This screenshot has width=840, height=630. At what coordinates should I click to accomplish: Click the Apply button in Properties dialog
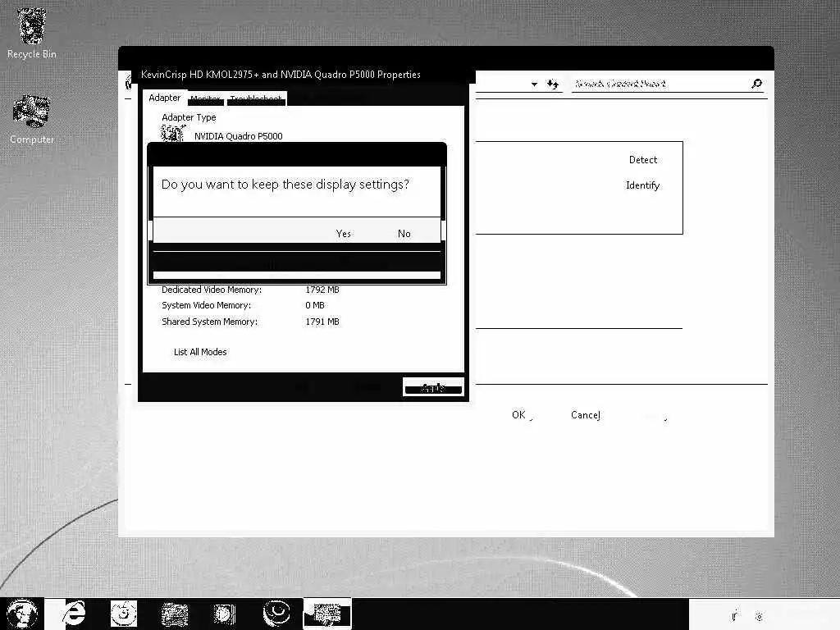(x=433, y=387)
